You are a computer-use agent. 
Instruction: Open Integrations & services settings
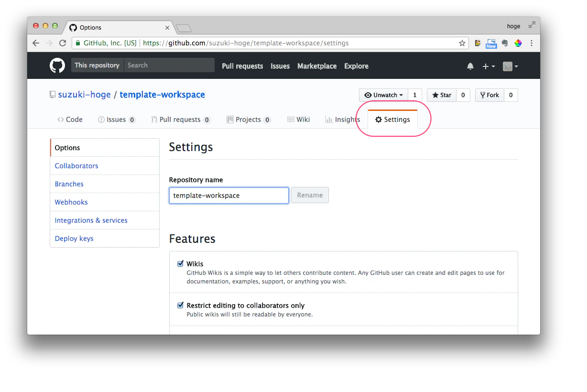[105, 220]
